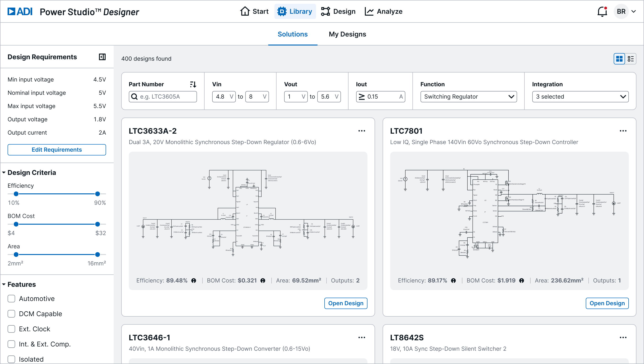Open the notifications bell
Screen dimensions: 644x364
click(602, 11)
